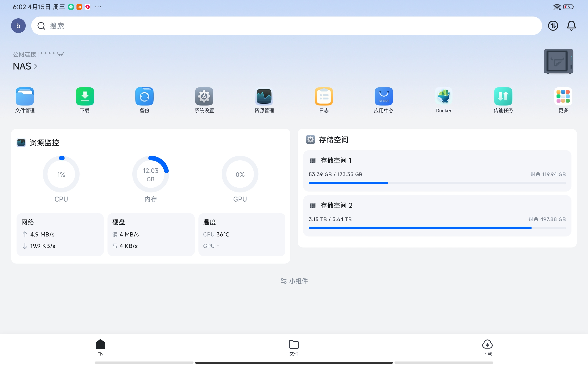Open the status bar ellipsis menu

coord(98,7)
